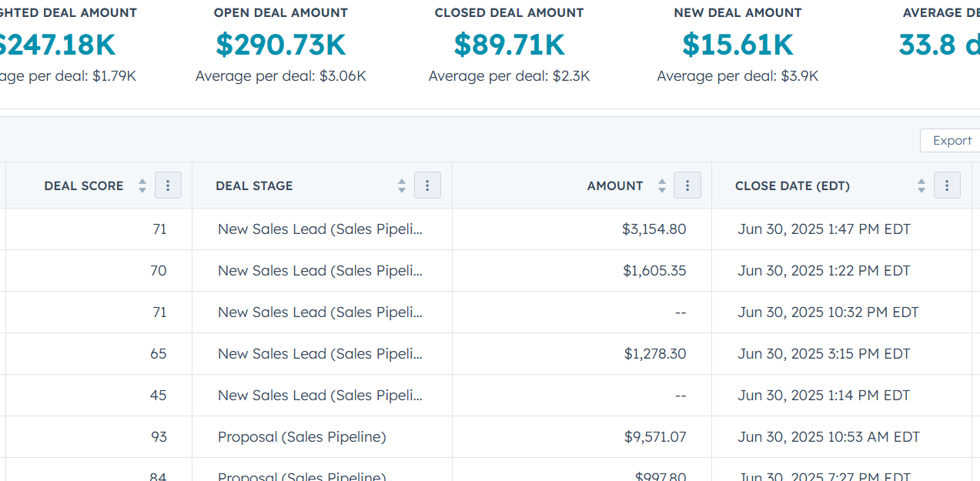The height and width of the screenshot is (481, 980).
Task: Open Amount column options menu
Action: point(687,185)
